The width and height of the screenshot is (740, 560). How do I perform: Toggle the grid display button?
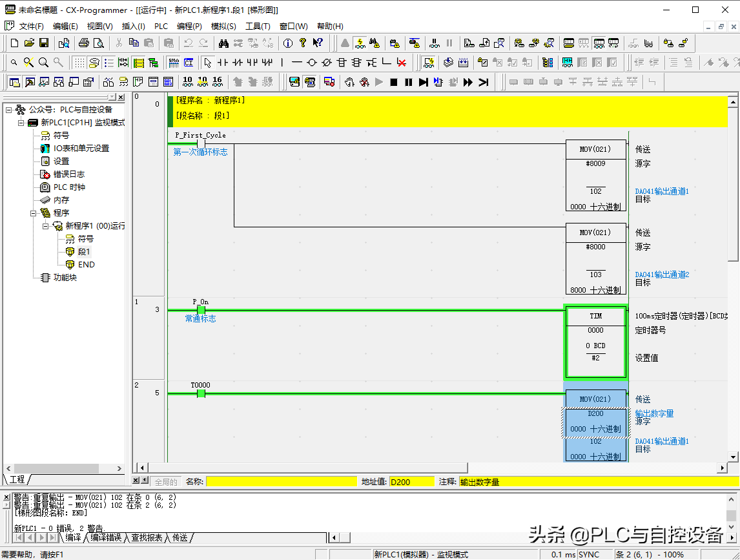[79, 63]
